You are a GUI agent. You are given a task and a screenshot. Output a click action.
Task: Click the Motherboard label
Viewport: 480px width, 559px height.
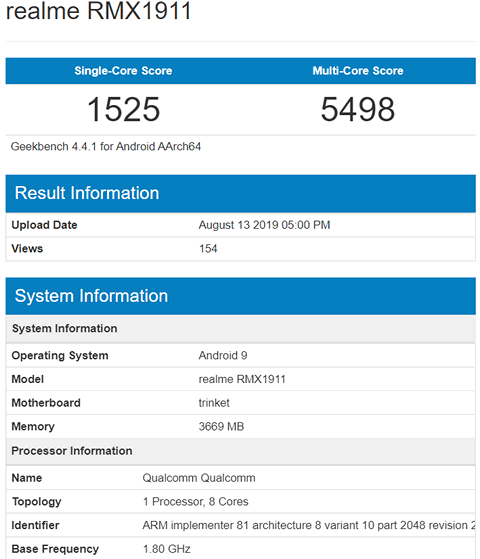[x=46, y=403]
